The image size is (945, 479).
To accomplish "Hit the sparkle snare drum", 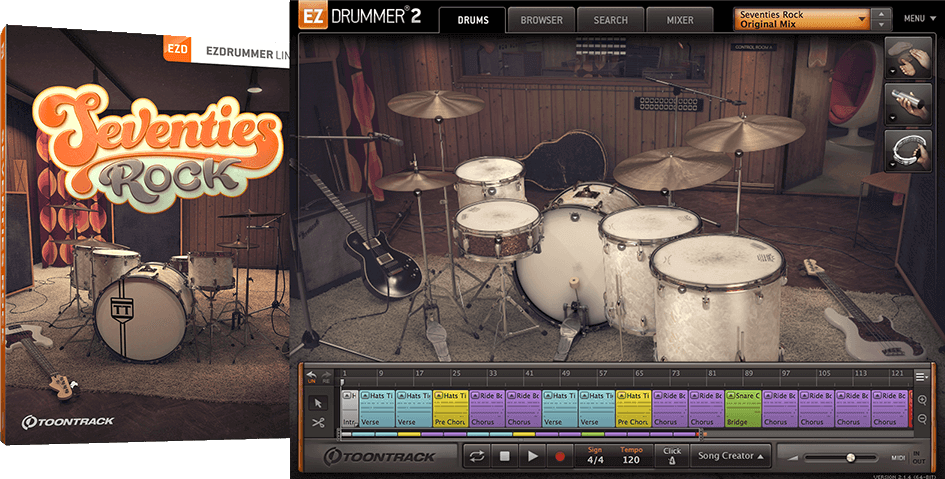I will click(x=498, y=230).
